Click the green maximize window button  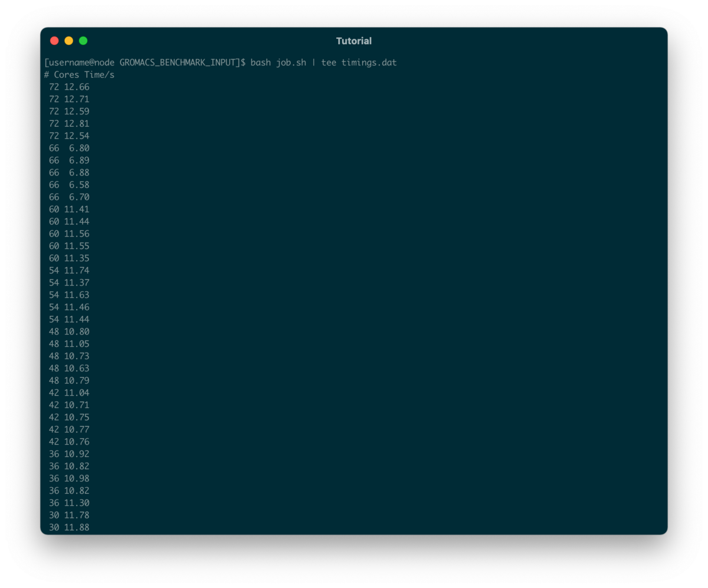click(83, 41)
